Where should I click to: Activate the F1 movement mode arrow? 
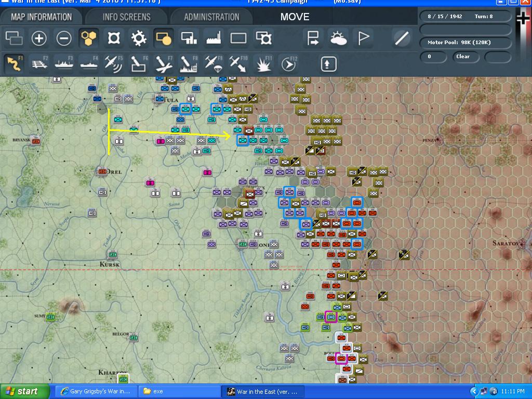pos(14,64)
